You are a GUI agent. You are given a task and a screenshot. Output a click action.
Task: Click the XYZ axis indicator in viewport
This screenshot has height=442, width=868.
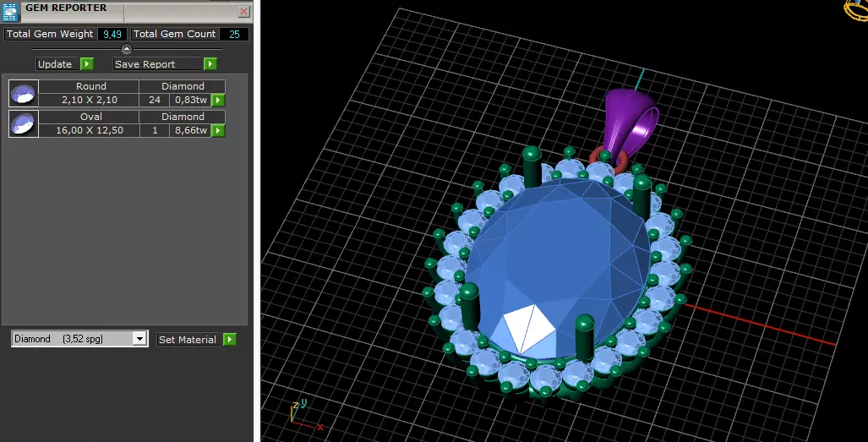306,416
